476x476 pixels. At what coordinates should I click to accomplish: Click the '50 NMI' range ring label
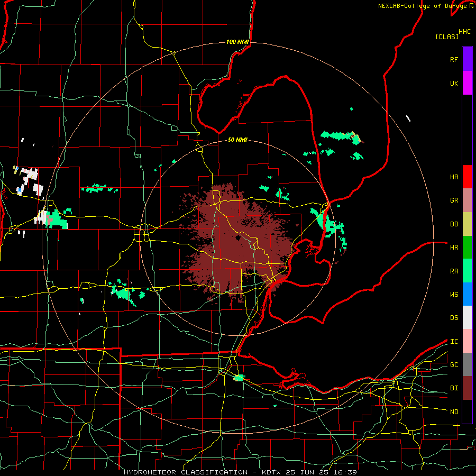[237, 140]
